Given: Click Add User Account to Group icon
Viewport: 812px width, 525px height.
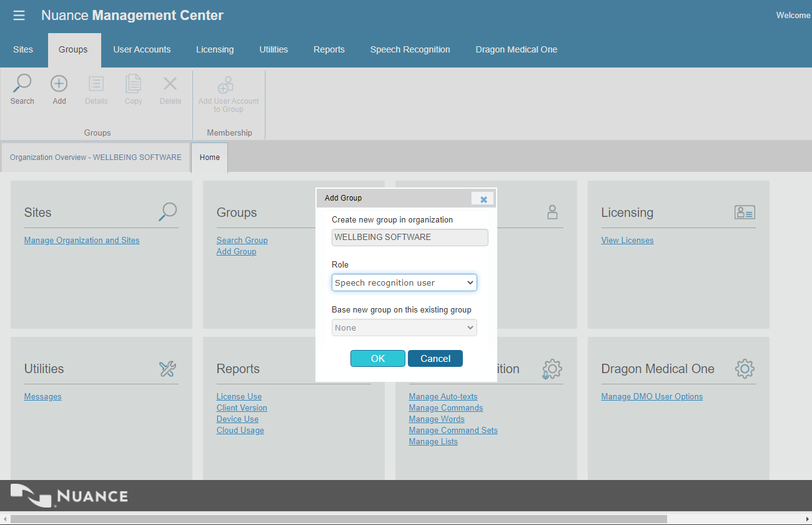Looking at the screenshot, I should (x=225, y=85).
